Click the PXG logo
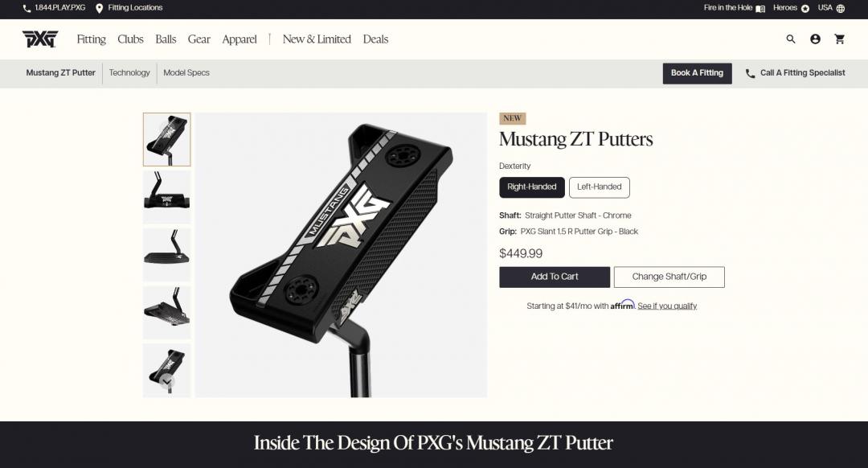 coord(40,39)
